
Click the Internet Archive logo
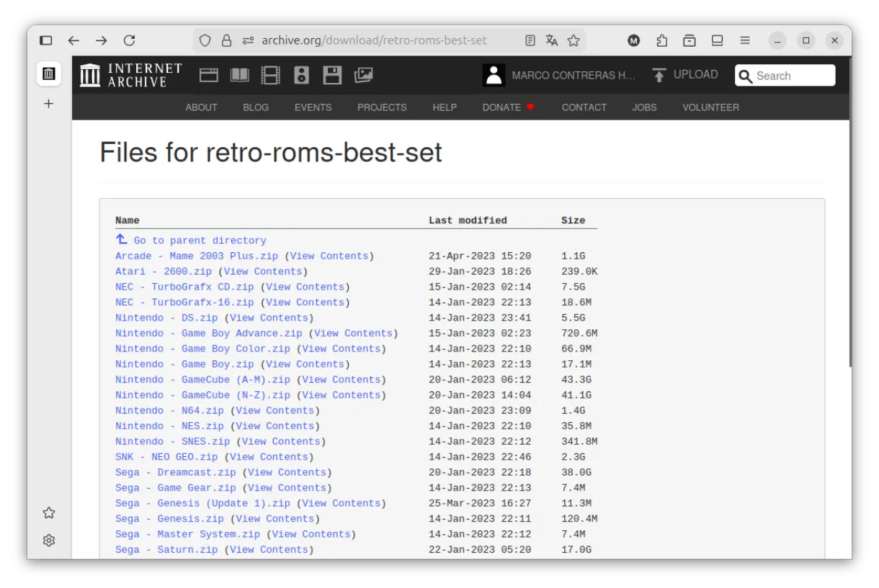pyautogui.click(x=130, y=74)
